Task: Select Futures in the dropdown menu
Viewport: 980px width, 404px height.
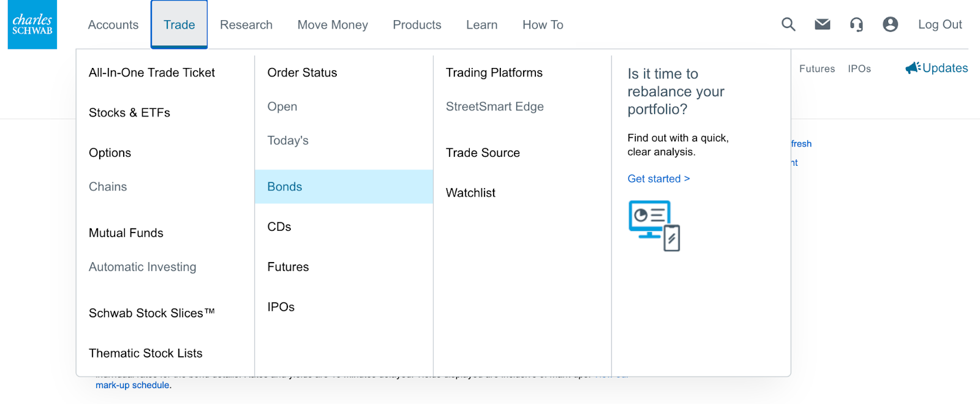Action: click(288, 267)
